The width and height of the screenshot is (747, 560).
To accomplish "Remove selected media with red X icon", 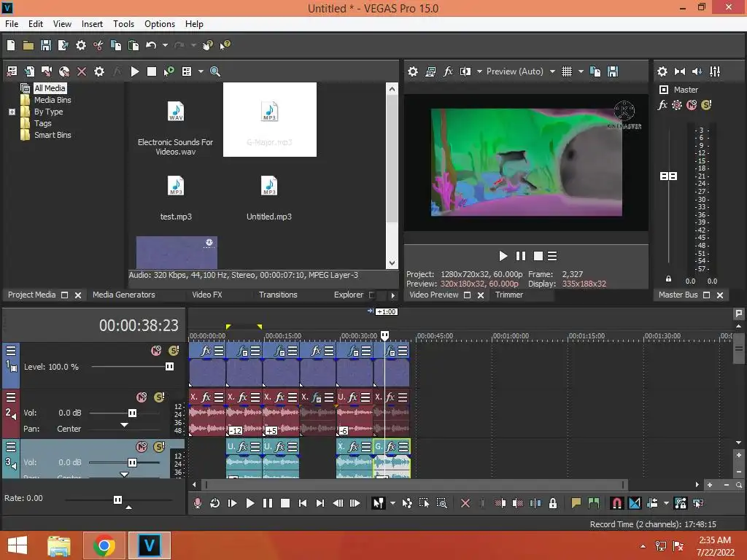I will (x=82, y=71).
